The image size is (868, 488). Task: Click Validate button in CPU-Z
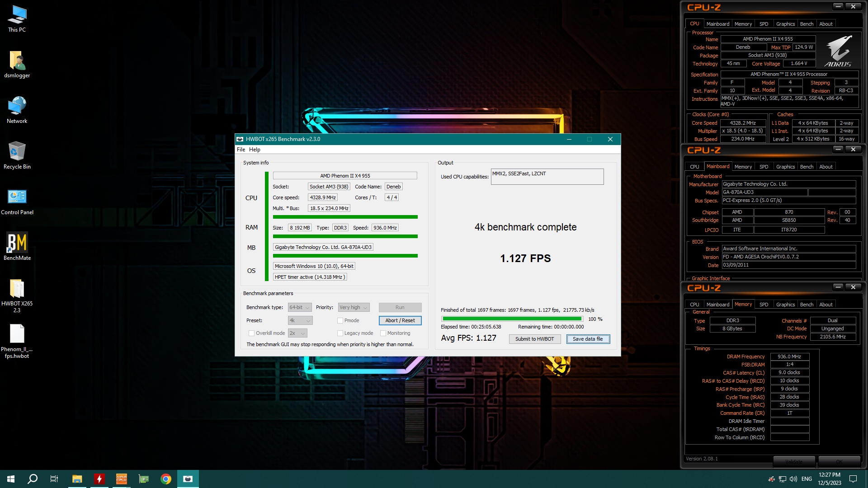pos(794,461)
